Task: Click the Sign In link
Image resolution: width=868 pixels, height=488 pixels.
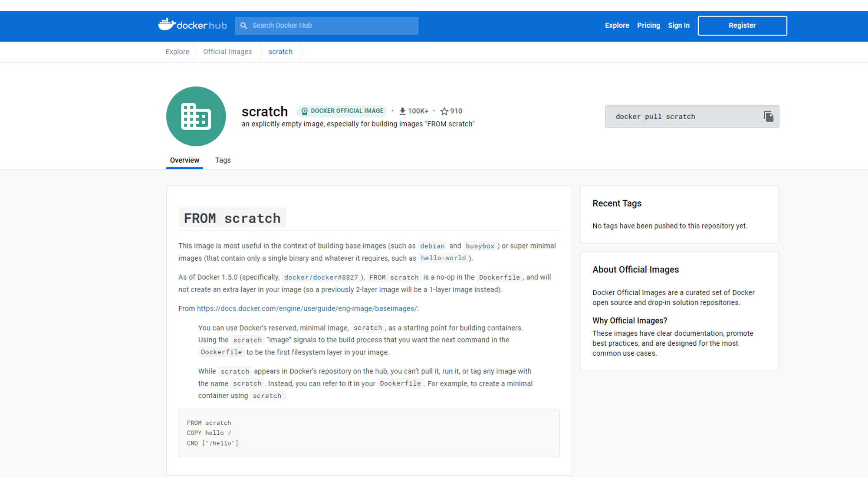Action: click(678, 26)
